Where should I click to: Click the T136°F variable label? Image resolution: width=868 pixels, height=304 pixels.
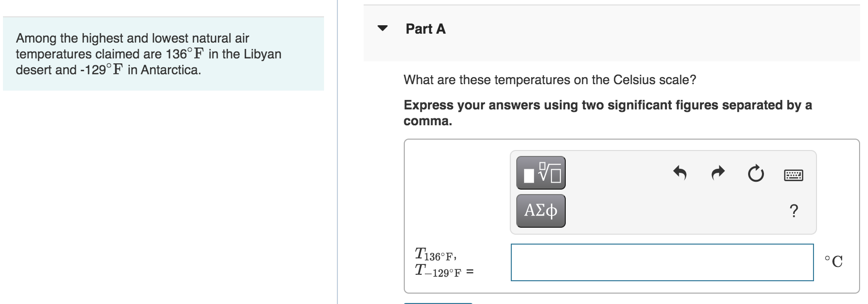point(435,255)
